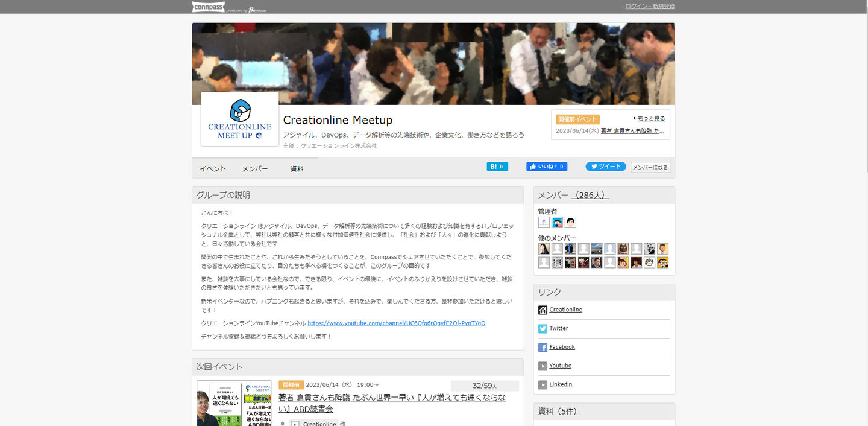The image size is (868, 426).
Task: Click the play icon beside Youtube
Action: (542, 366)
